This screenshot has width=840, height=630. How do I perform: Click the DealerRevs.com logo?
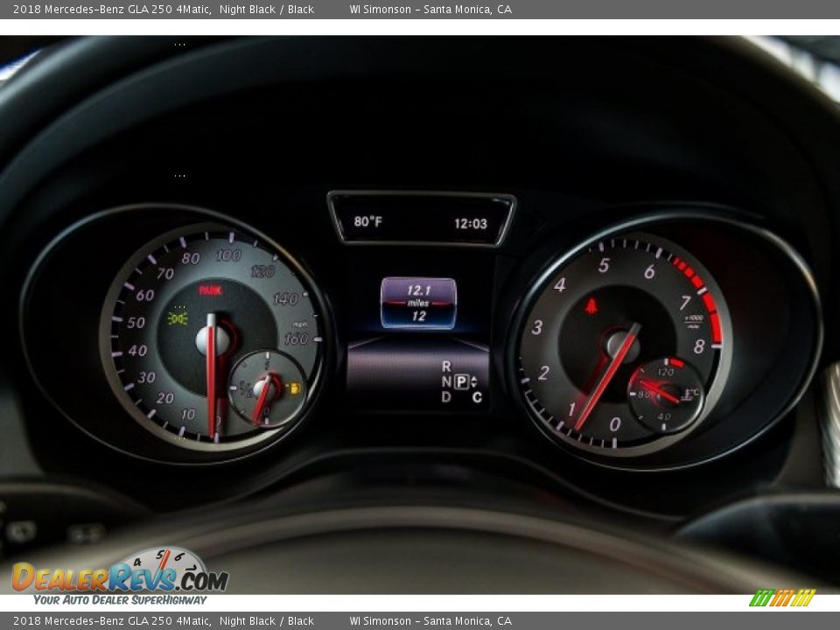[x=120, y=577]
